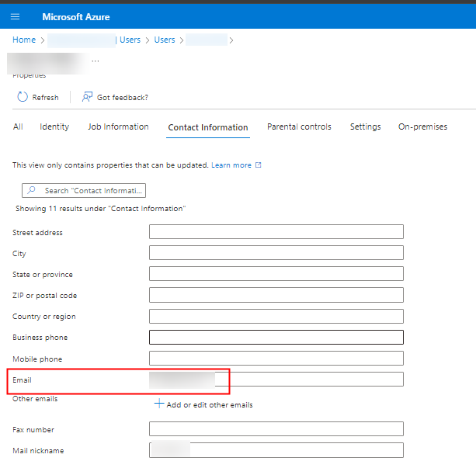This screenshot has width=476, height=475.
Task: Click the Learn more external link icon
Action: point(259,165)
